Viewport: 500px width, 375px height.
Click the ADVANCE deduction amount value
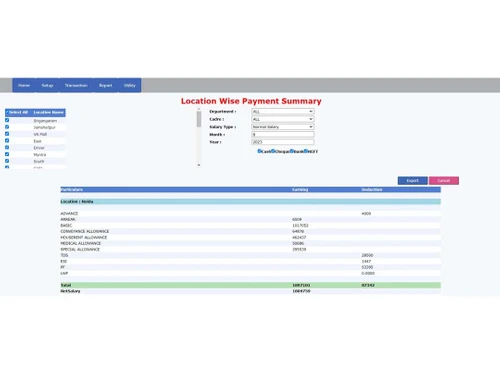point(366,213)
